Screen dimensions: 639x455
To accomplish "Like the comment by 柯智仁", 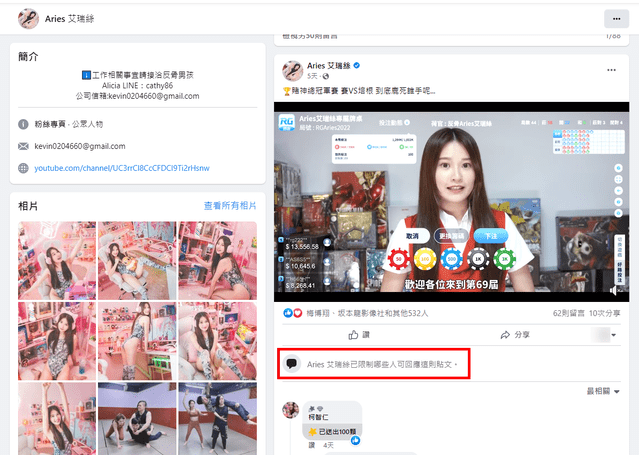I will tap(312, 445).
